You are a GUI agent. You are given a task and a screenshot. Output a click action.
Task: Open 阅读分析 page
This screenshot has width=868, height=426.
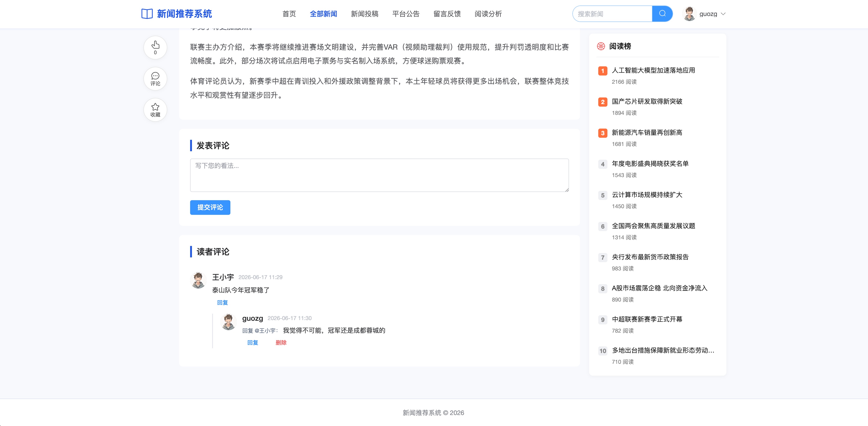[488, 14]
